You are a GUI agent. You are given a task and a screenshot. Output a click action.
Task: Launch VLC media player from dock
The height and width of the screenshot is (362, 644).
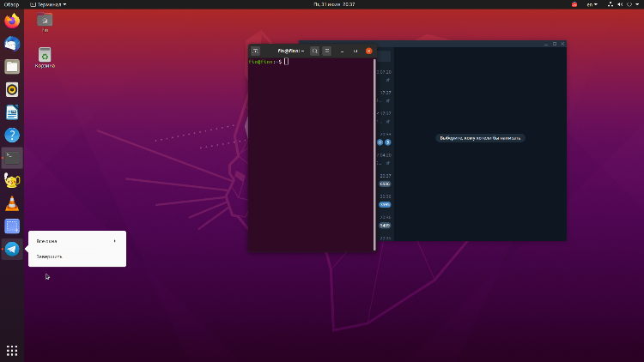12,203
